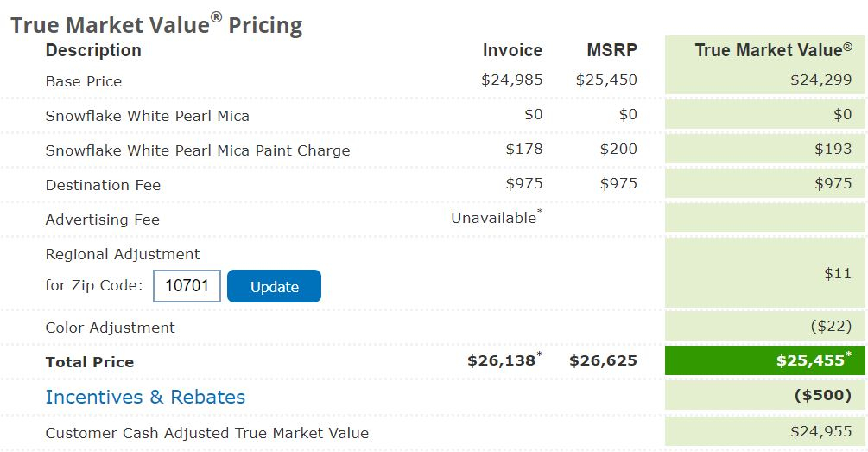Click the Color Adjustment row label
Screen dimensions: 868x452
click(x=111, y=328)
